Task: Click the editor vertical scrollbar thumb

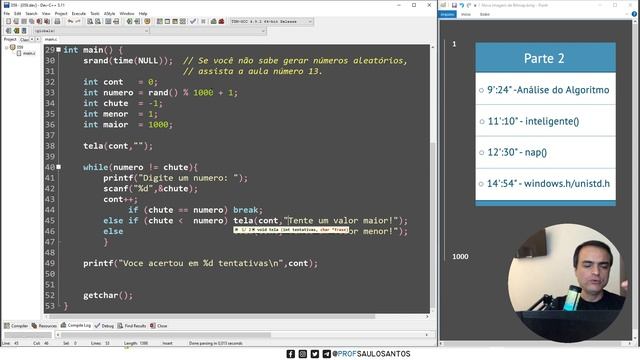Action: pyautogui.click(x=433, y=224)
